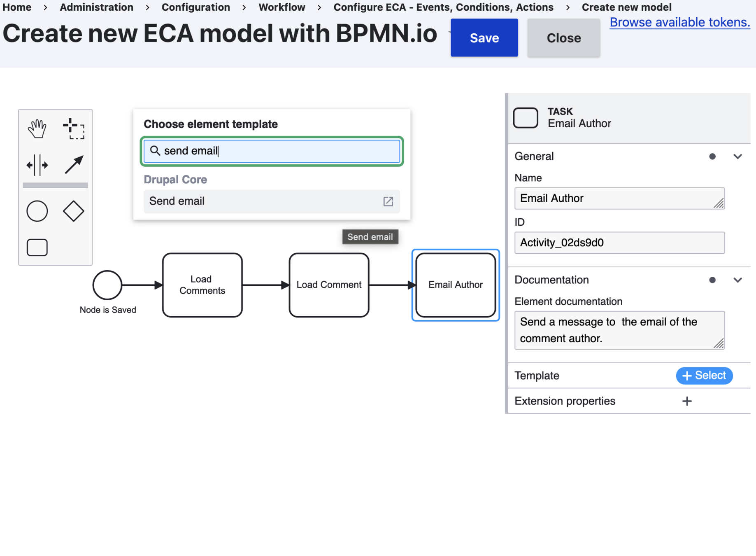Go to Workflow breadcrumb
Viewport: 756px width, 556px height.
pos(282,7)
